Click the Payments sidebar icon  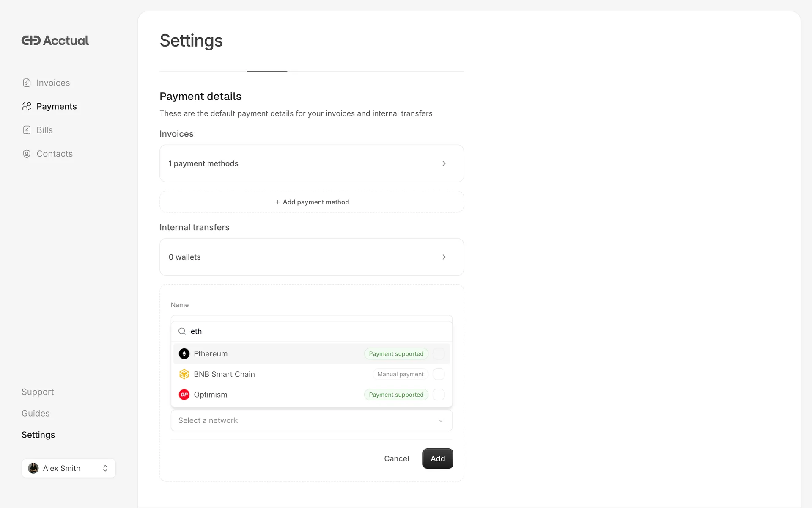point(27,107)
